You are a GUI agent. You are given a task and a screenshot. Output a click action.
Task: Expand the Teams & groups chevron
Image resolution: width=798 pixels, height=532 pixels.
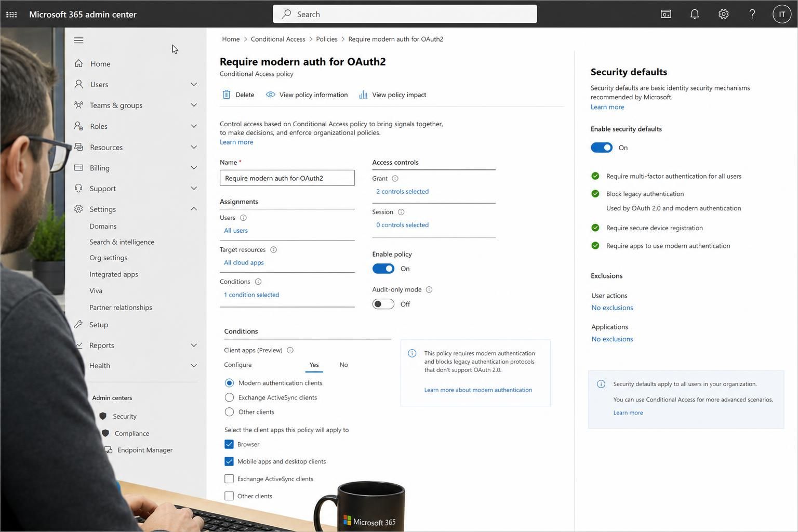[194, 105]
